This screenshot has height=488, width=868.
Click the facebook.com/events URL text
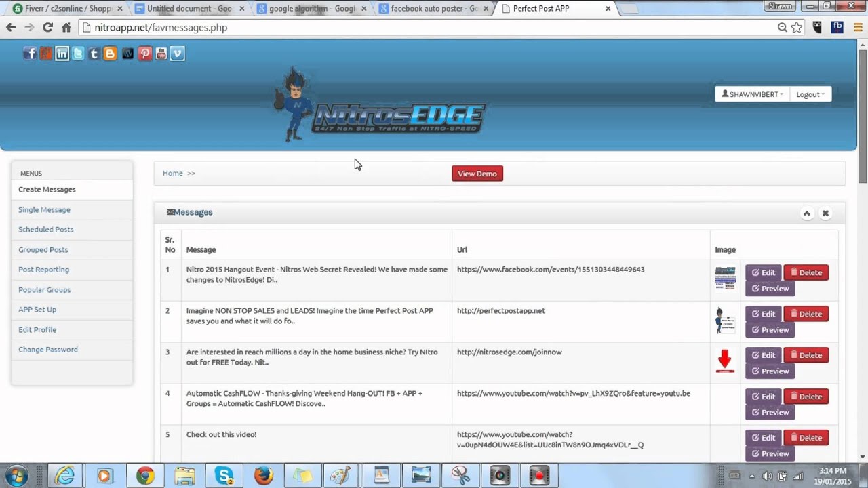(x=551, y=270)
